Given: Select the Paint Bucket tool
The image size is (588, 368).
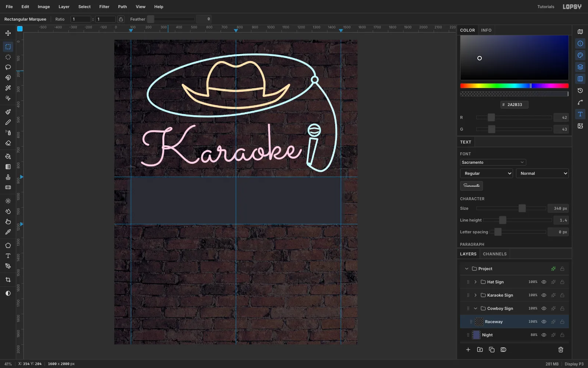Looking at the screenshot, I should 8,156.
